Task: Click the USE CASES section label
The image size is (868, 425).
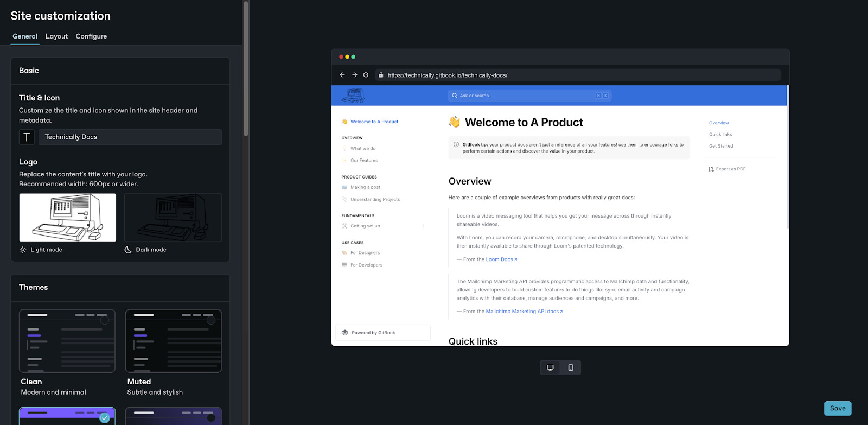Action: (x=353, y=243)
